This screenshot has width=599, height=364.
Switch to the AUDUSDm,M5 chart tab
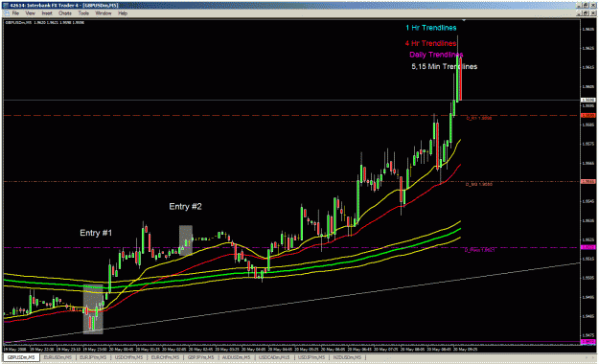click(236, 357)
